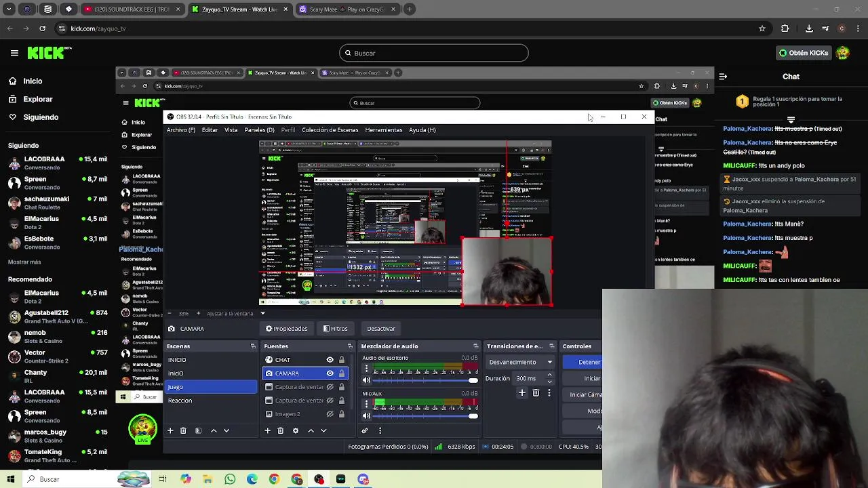Open the transition three-dot properties menu
This screenshot has width=868, height=488.
tap(549, 392)
